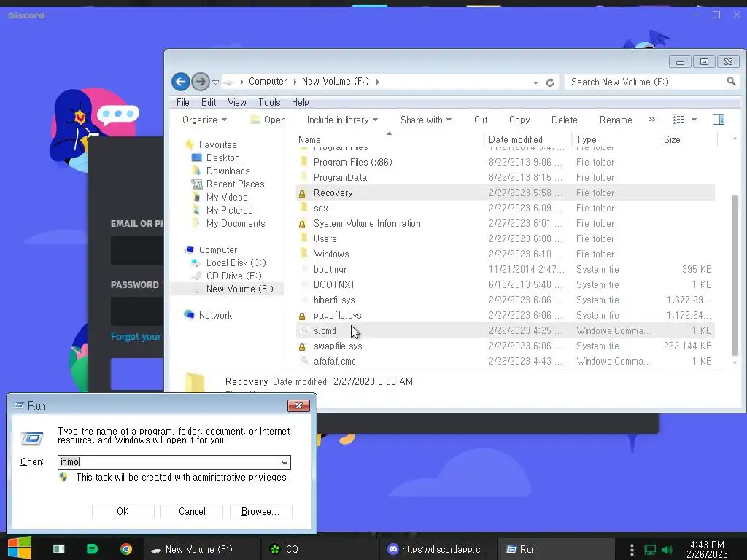Screen dimensions: 747x560
Task: Open the View menu
Action: pos(237,102)
